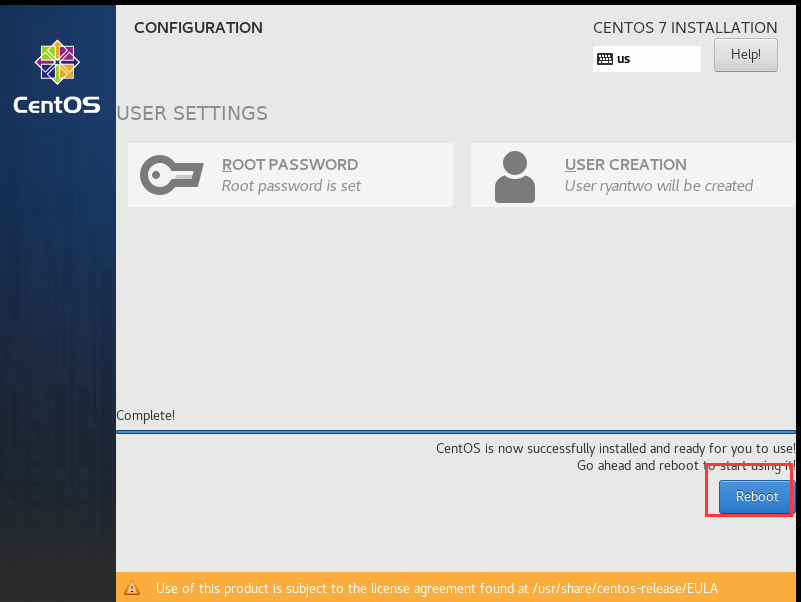
Task: Open the Root Password settings
Action: pyautogui.click(x=290, y=175)
